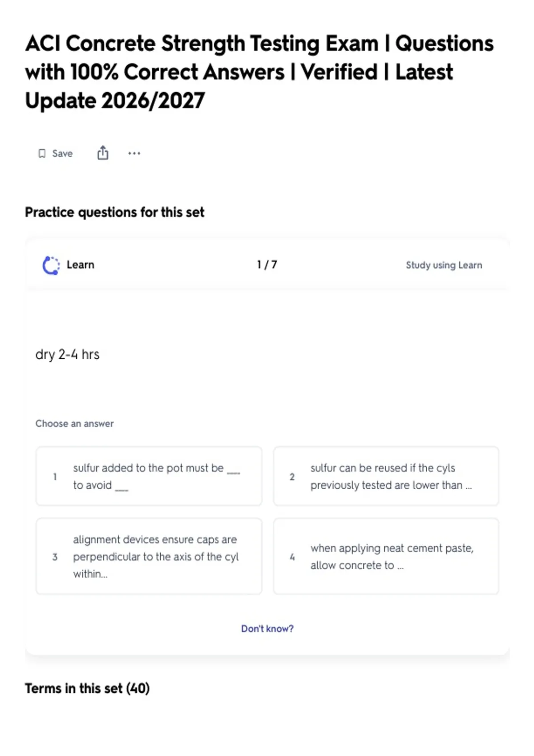Choose answer 4 about neat cement paste

tap(386, 556)
